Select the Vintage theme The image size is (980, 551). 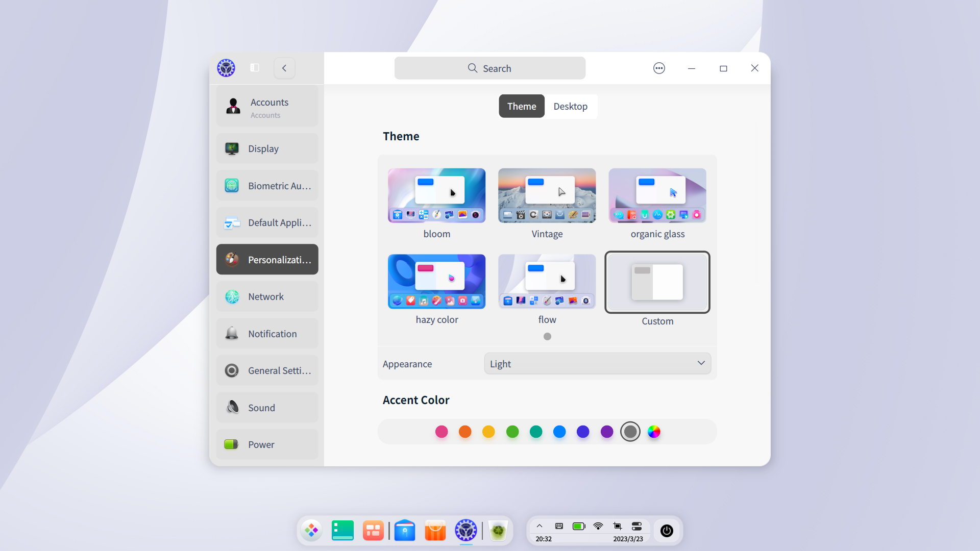[x=547, y=196]
